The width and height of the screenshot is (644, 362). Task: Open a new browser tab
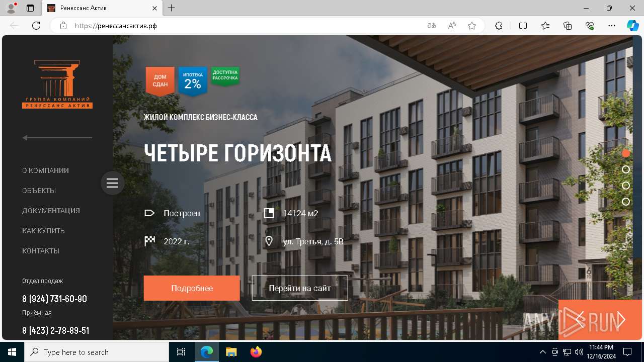[172, 8]
